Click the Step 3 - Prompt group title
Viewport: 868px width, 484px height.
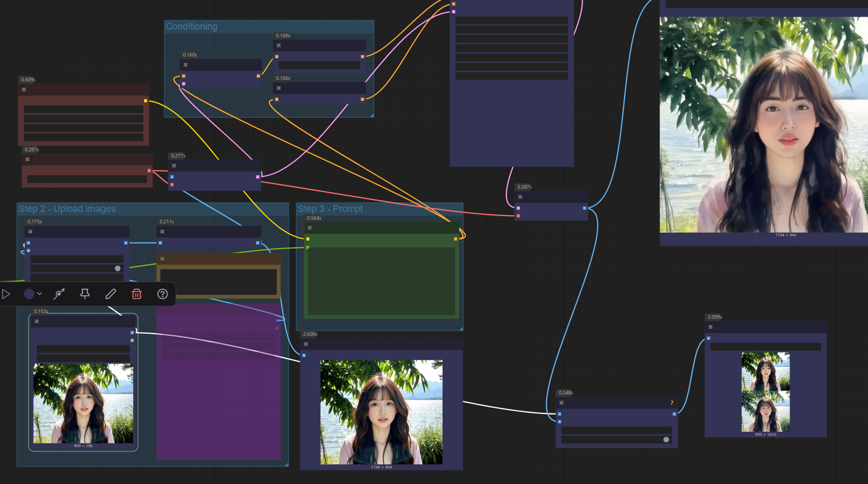tap(330, 209)
